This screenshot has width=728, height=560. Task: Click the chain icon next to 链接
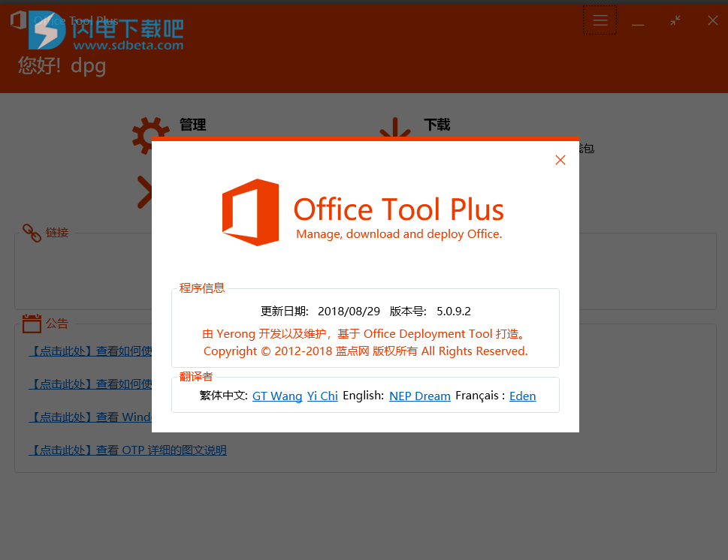[32, 233]
